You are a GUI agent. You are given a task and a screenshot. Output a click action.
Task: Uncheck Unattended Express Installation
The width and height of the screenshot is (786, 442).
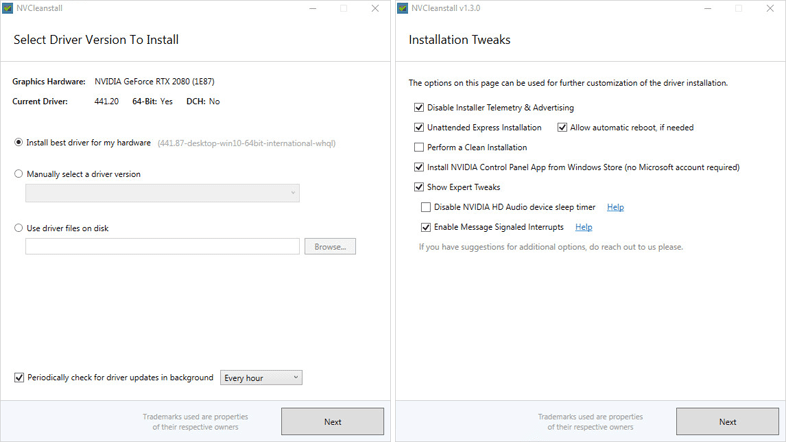(419, 127)
